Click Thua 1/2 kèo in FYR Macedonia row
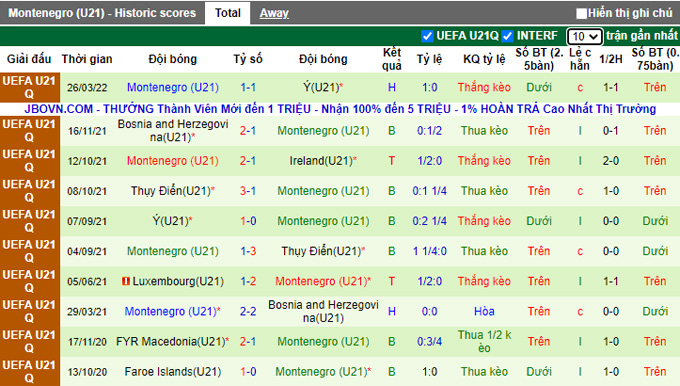 484,342
